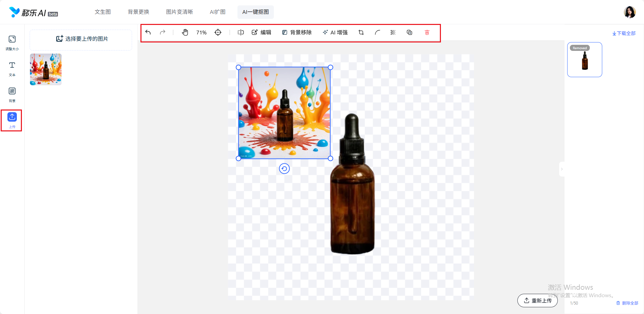This screenshot has width=644, height=314.
Task: Click the crosshair center-view icon
Action: 218,32
